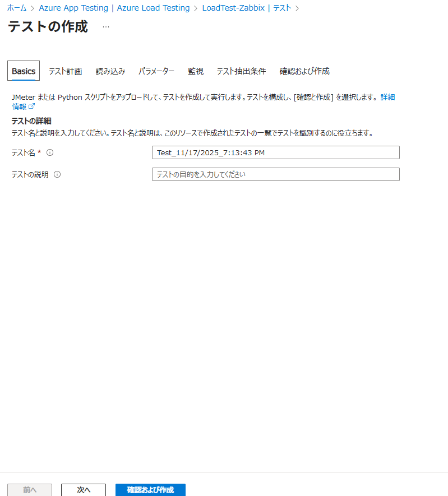Switch to the Basics tab
This screenshot has width=448, height=496.
click(x=24, y=71)
